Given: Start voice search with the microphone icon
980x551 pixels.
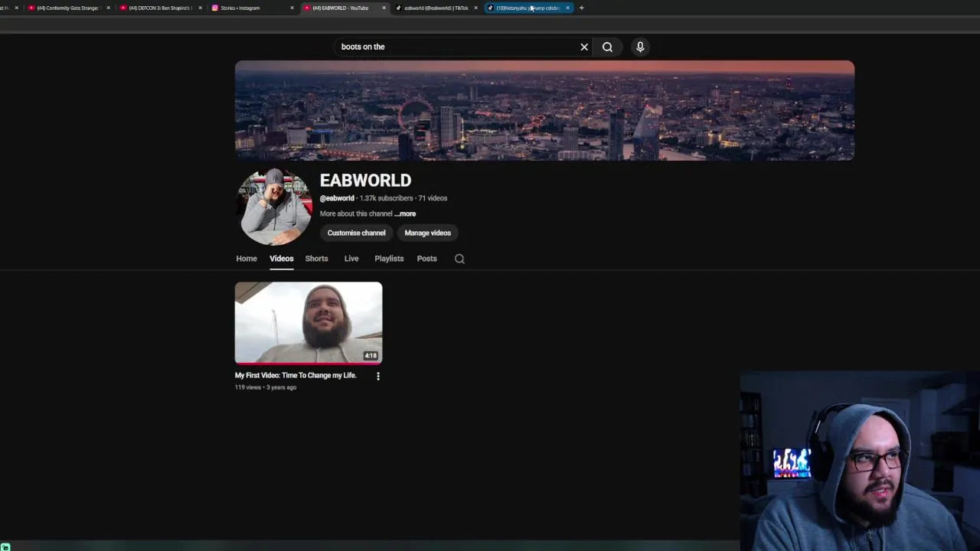Looking at the screenshot, I should coord(640,47).
